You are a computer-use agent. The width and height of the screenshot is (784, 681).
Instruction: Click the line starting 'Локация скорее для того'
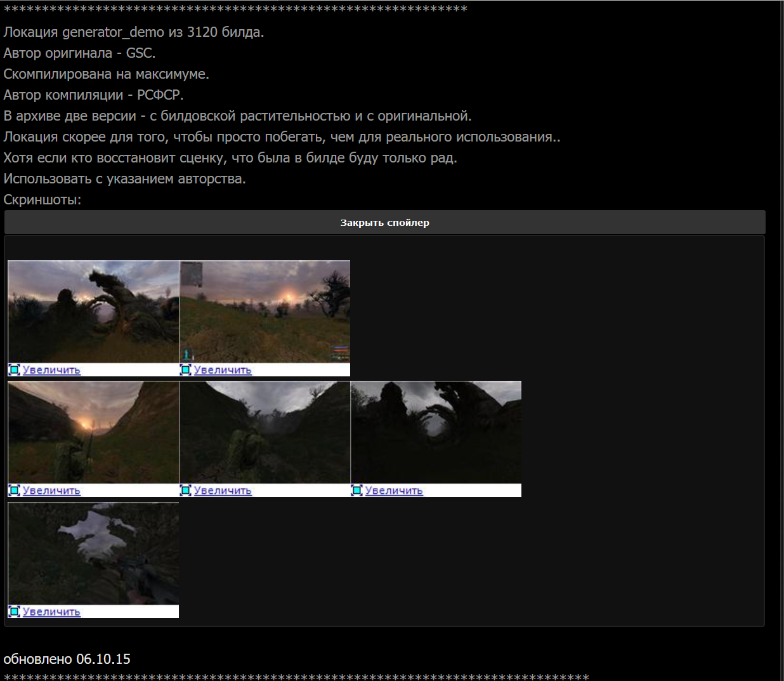(x=282, y=137)
